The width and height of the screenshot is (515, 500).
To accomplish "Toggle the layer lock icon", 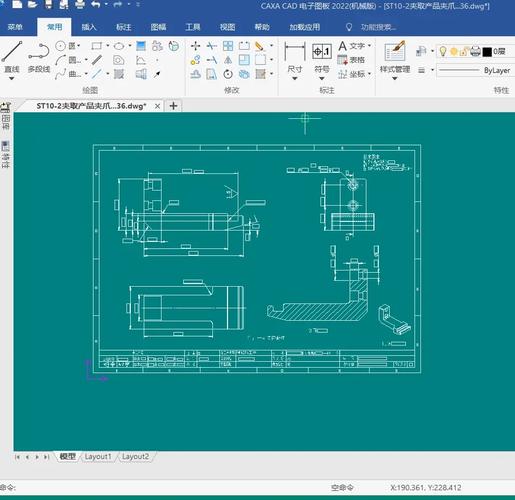I will (464, 52).
